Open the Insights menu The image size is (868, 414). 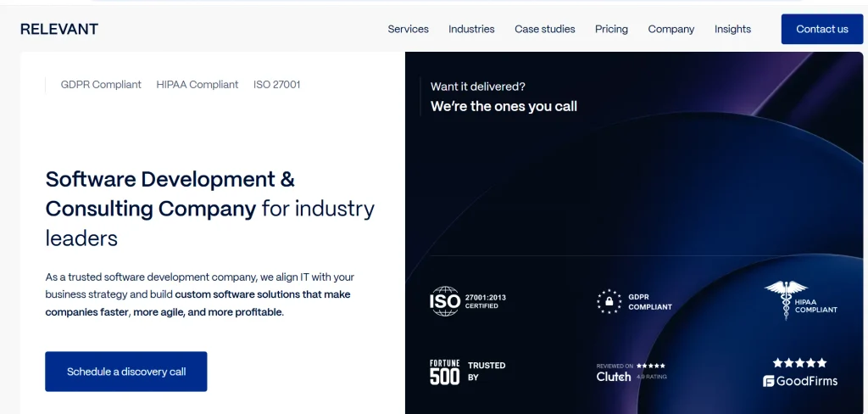[732, 30]
